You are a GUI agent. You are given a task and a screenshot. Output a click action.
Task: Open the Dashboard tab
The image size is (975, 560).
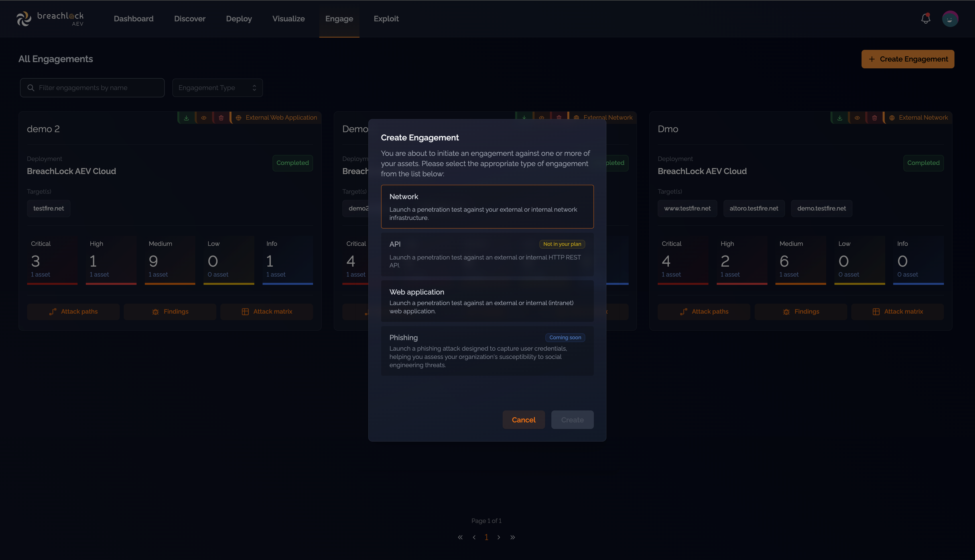tap(134, 19)
